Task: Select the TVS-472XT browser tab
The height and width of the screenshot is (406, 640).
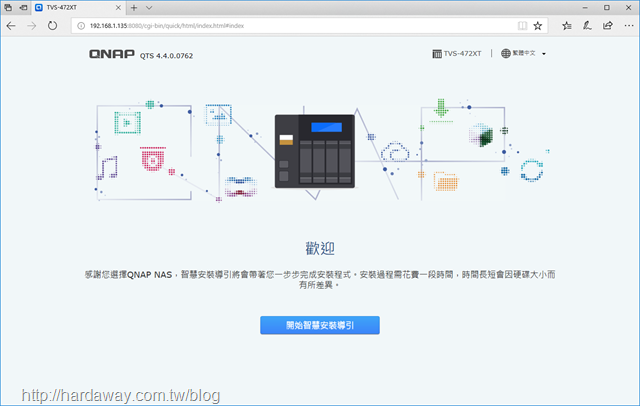Action: (x=78, y=7)
